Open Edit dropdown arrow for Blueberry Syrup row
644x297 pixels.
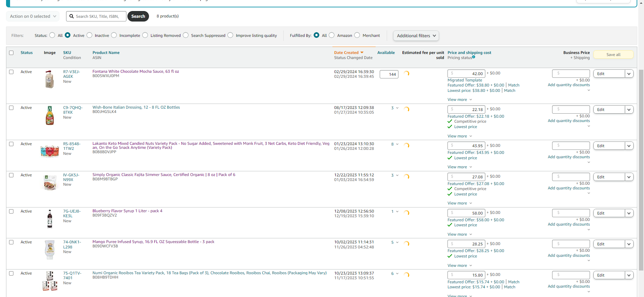[x=629, y=213]
